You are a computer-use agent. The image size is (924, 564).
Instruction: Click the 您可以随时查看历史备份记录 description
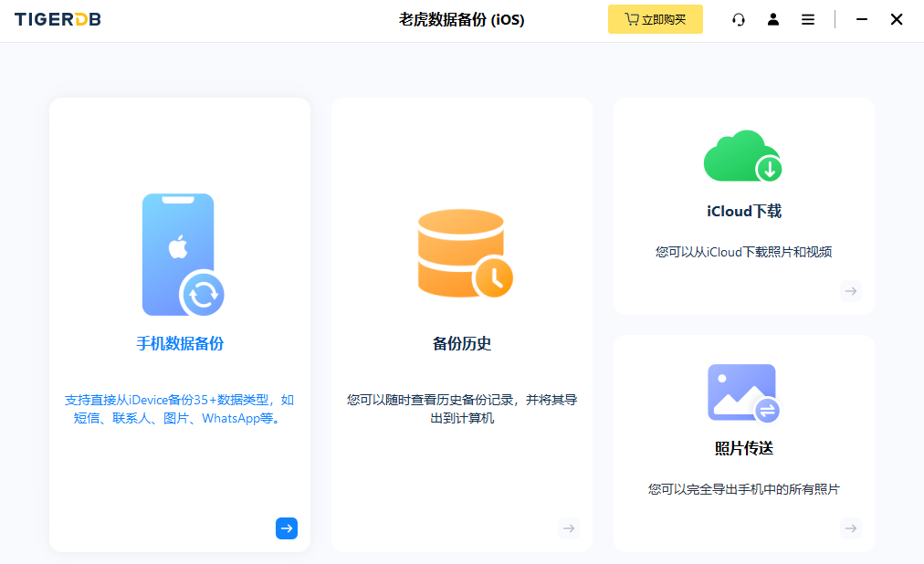click(x=461, y=409)
